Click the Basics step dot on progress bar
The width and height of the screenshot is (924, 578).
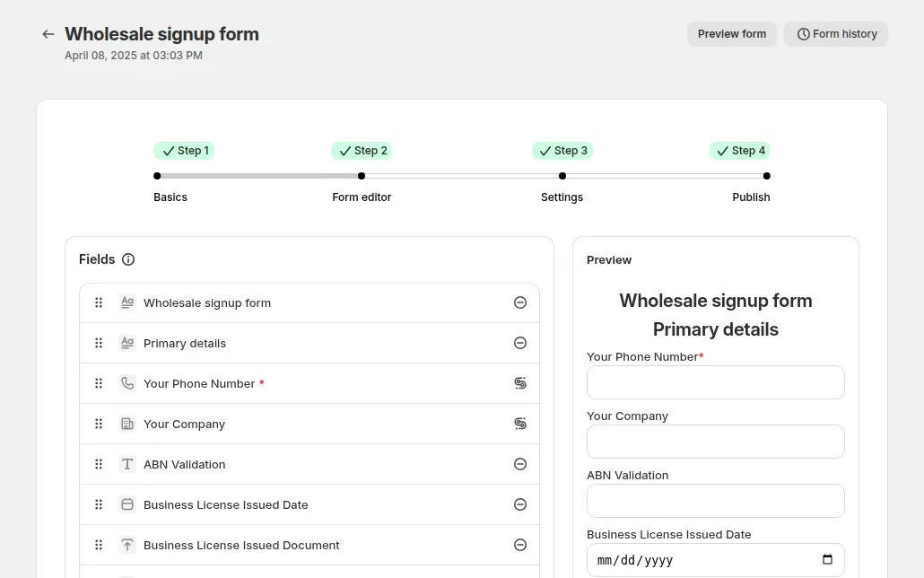(157, 176)
